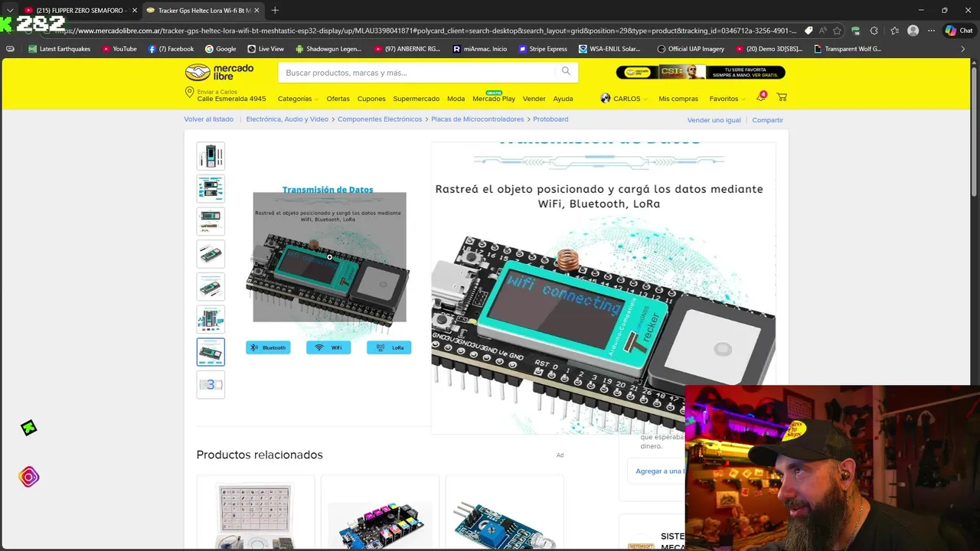Open the Stripe Express bookmark

tap(544, 49)
